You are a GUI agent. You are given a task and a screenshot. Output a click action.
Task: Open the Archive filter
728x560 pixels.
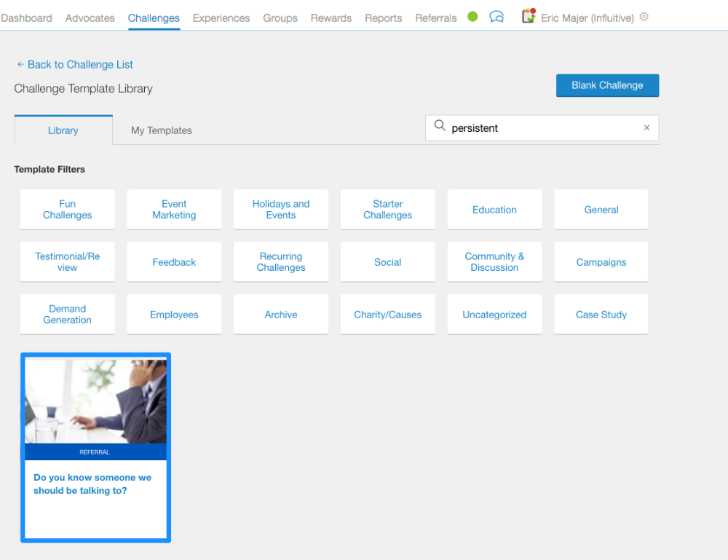281,315
